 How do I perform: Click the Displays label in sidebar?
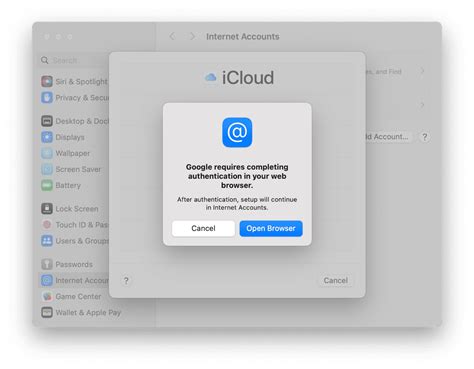70,137
